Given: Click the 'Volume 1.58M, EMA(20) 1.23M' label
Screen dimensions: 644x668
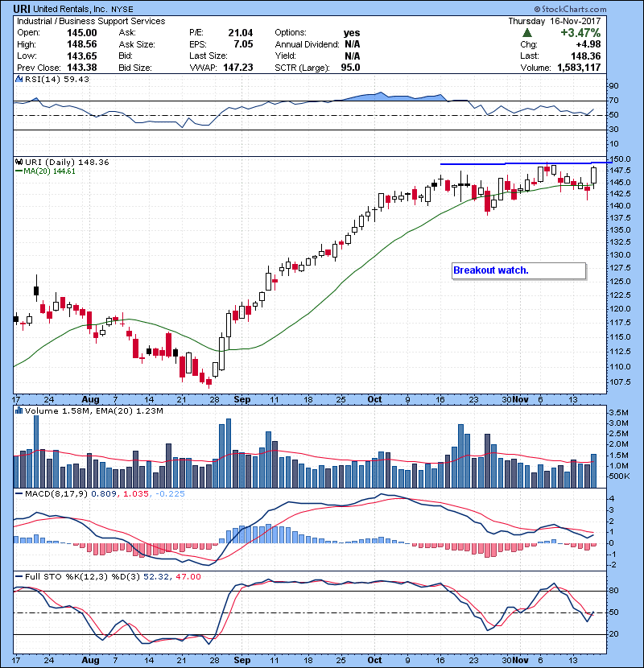Looking at the screenshot, I should click(93, 411).
